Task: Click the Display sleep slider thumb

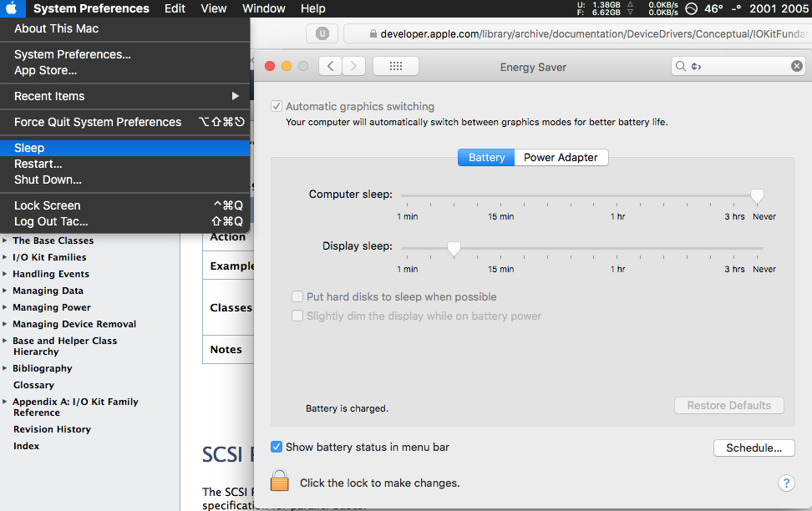Action: [x=454, y=249]
